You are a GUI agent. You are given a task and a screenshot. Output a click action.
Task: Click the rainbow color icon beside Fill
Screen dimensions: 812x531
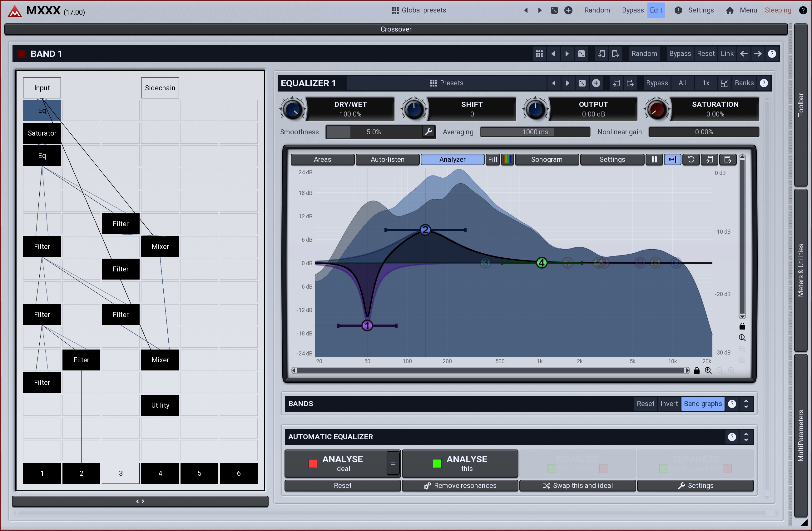click(507, 159)
